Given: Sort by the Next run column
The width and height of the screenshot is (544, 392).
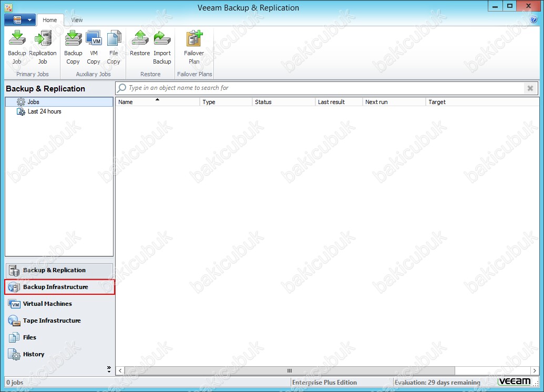Looking at the screenshot, I should 394,102.
